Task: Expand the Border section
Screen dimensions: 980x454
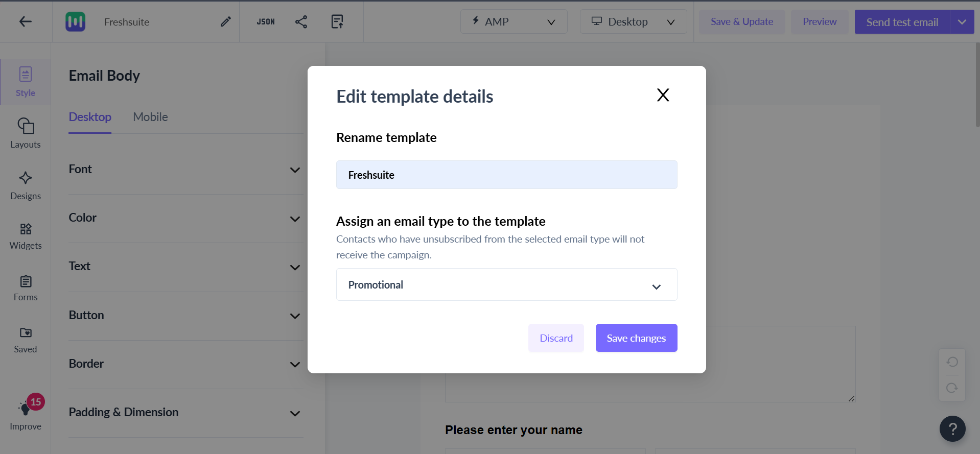Action: (185, 364)
